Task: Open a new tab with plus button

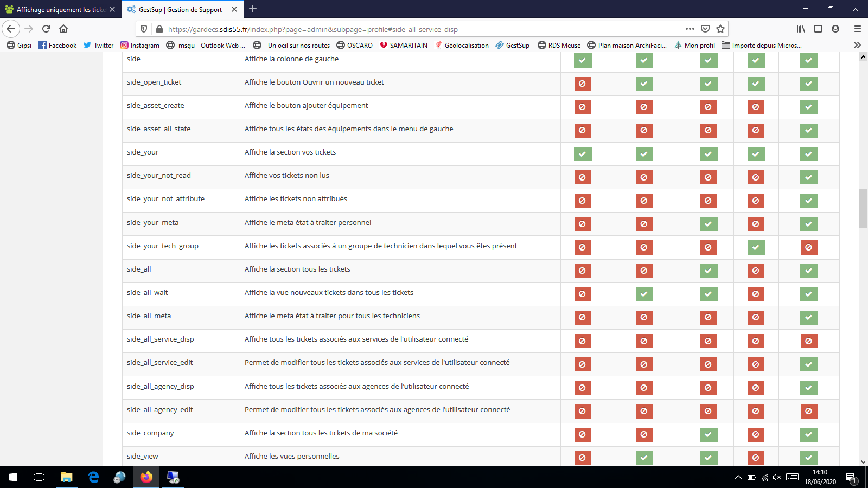Action: tap(253, 9)
